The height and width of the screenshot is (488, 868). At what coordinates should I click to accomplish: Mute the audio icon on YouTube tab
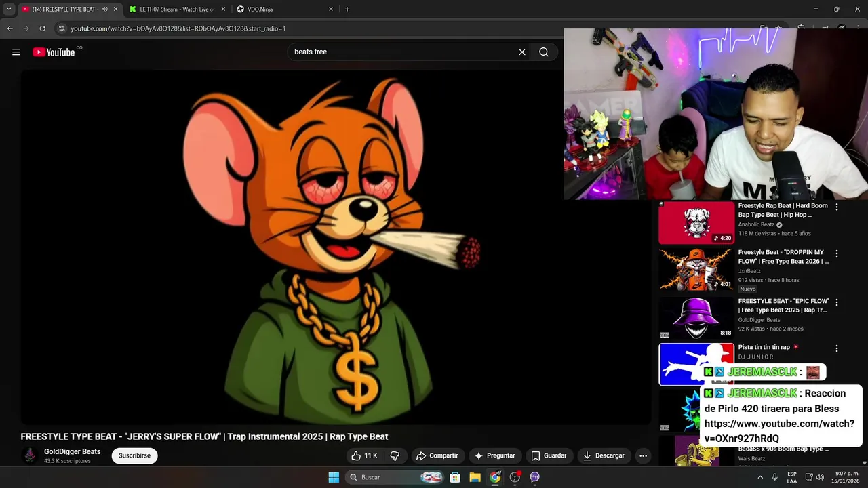[x=104, y=9]
